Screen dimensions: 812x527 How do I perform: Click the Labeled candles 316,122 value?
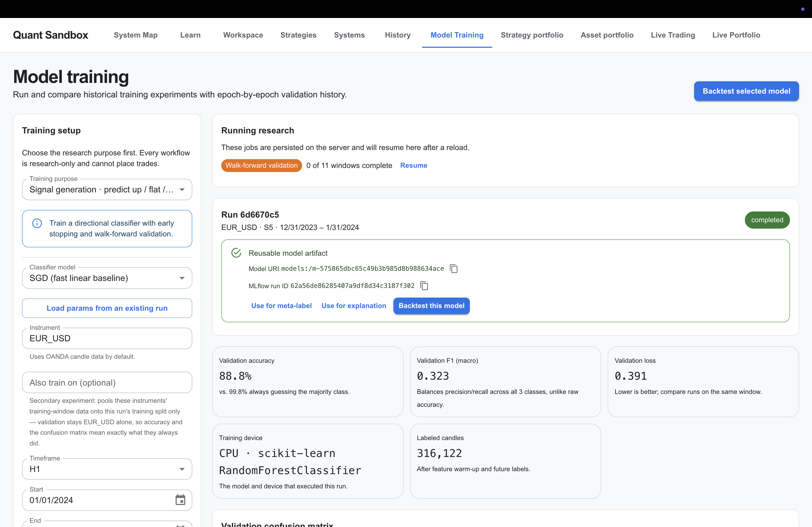tap(439, 453)
